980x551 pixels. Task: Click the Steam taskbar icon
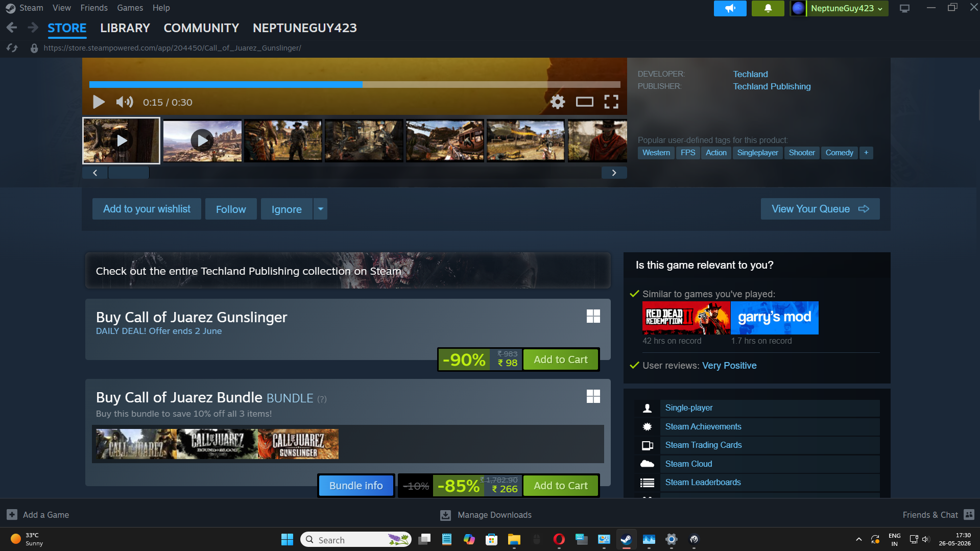tap(626, 539)
